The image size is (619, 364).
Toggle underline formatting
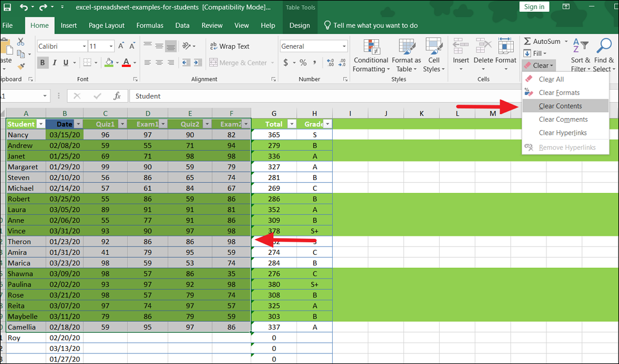pos(66,62)
